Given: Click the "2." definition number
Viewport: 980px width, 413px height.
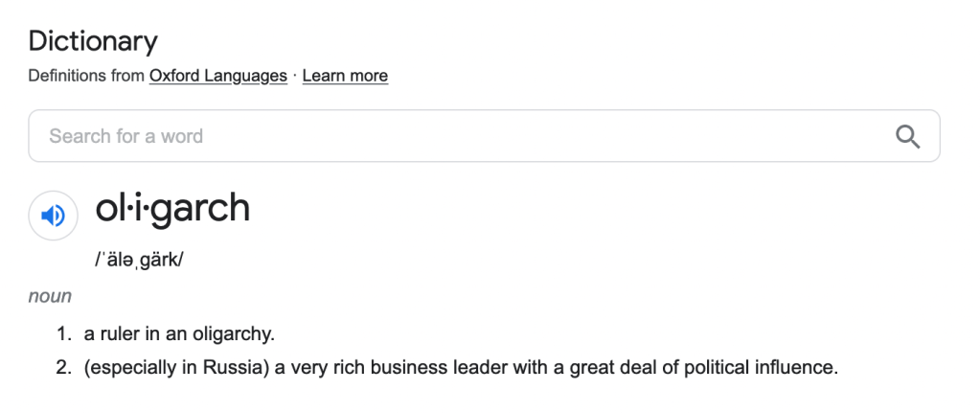Looking at the screenshot, I should [63, 367].
